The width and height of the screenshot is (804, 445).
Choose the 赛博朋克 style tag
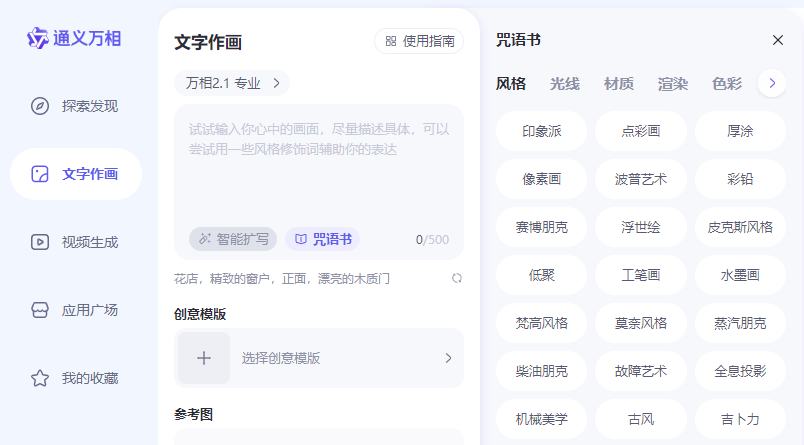coord(541,227)
